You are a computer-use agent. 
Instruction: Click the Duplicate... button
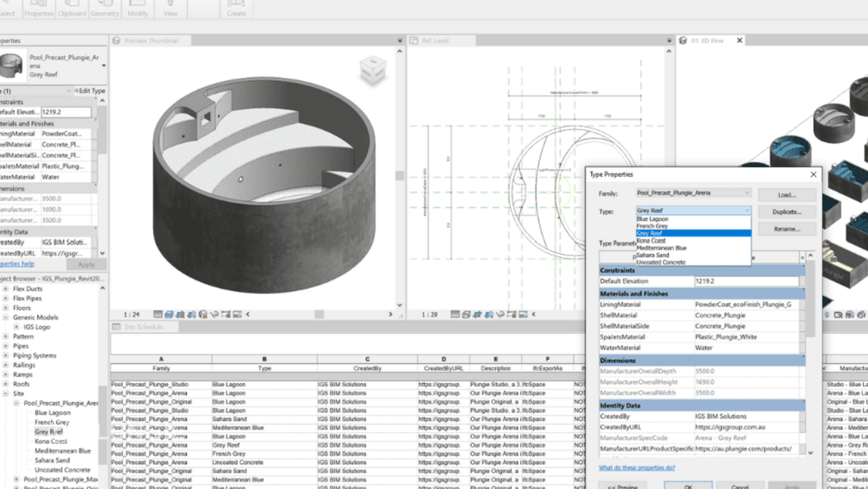click(786, 212)
